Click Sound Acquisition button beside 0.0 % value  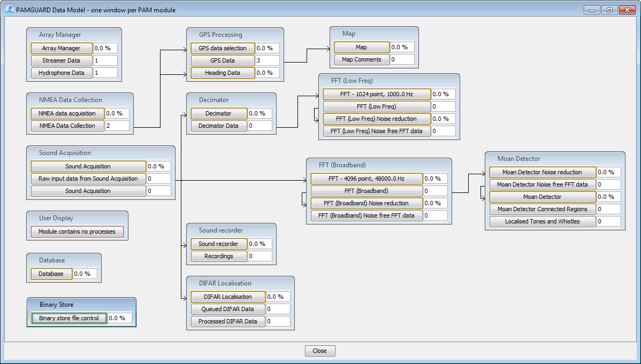tap(88, 166)
